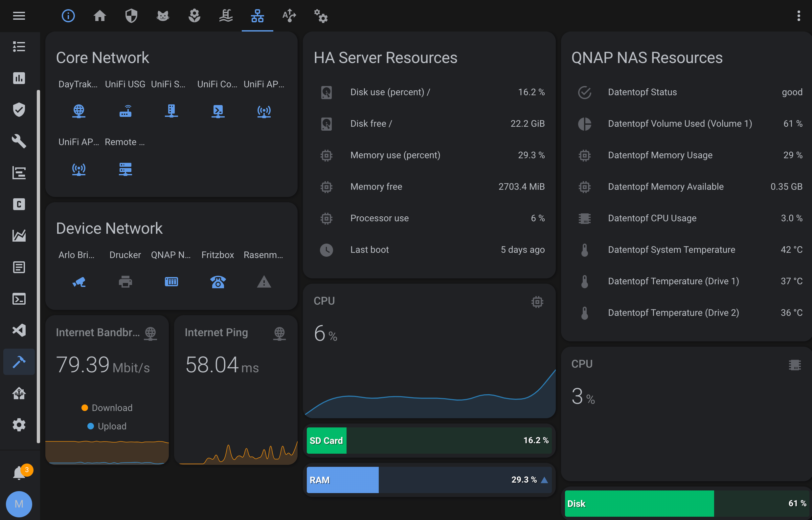
Task: Open the Memory free row
Action: pos(429,187)
